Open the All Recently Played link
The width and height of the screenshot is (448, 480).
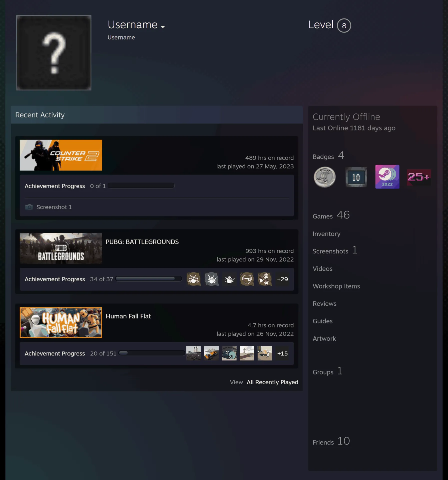(272, 382)
